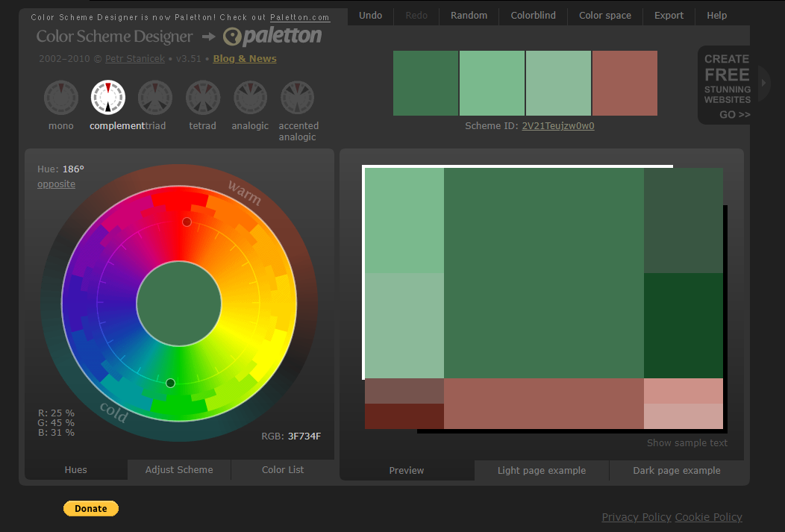
Task: Select the accented analogic scheme icon
Action: click(298, 98)
